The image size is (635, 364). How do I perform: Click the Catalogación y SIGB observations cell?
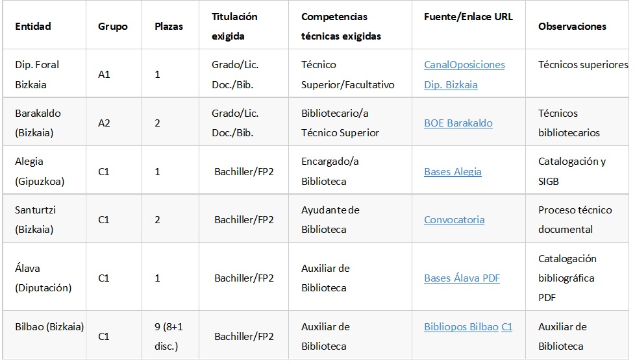(x=571, y=171)
